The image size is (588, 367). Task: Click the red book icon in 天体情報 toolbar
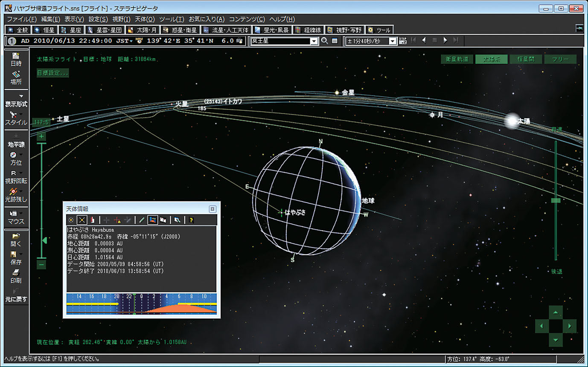point(92,220)
